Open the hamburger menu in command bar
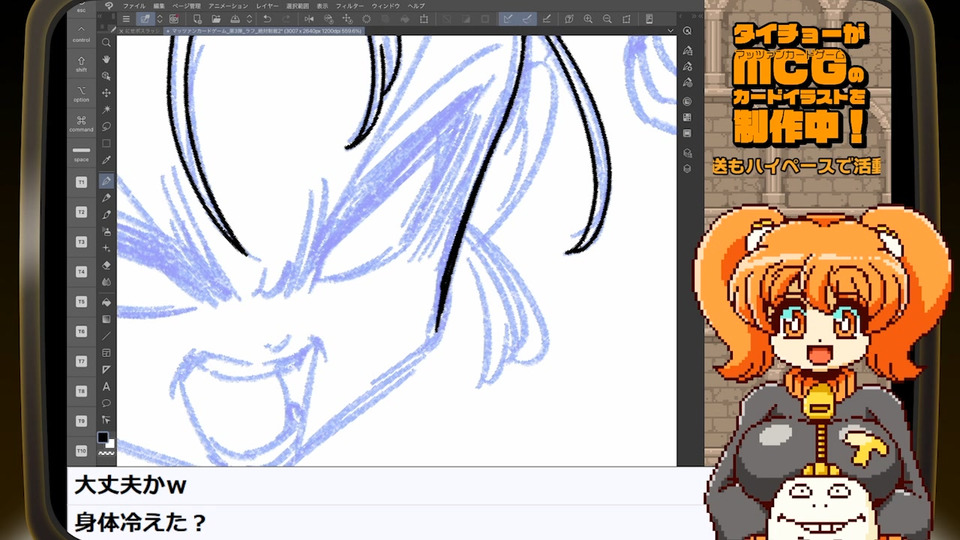 coord(126,19)
